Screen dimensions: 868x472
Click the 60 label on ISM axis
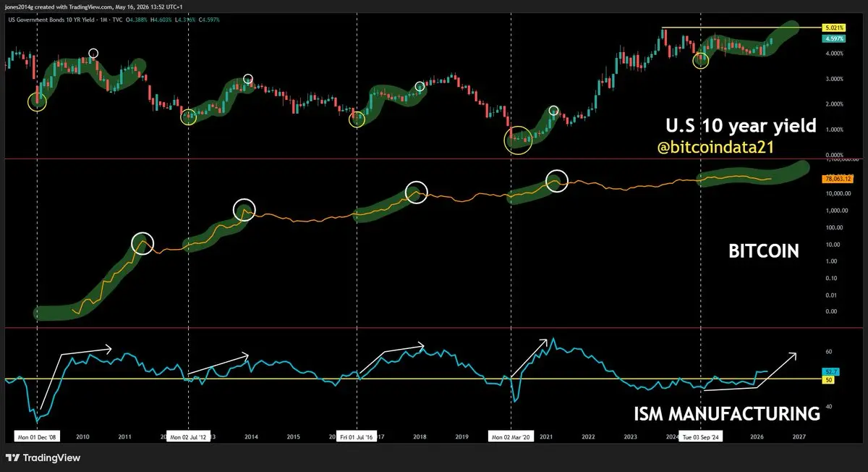pos(827,351)
